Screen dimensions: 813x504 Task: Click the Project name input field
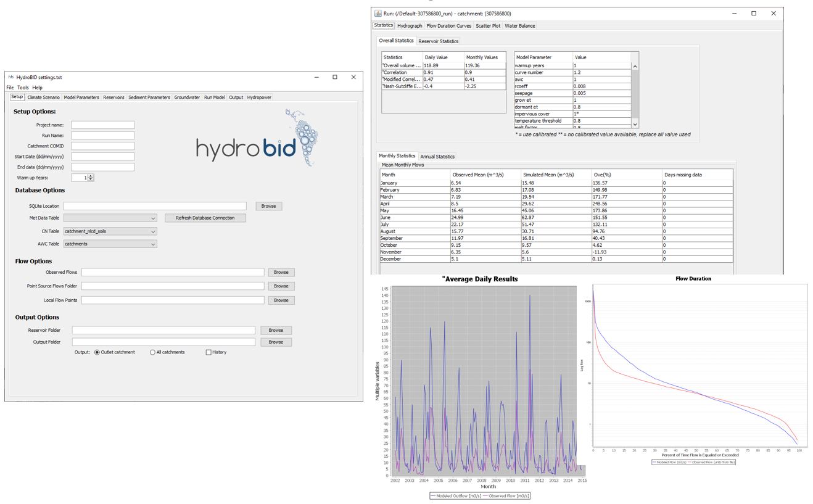coord(102,125)
